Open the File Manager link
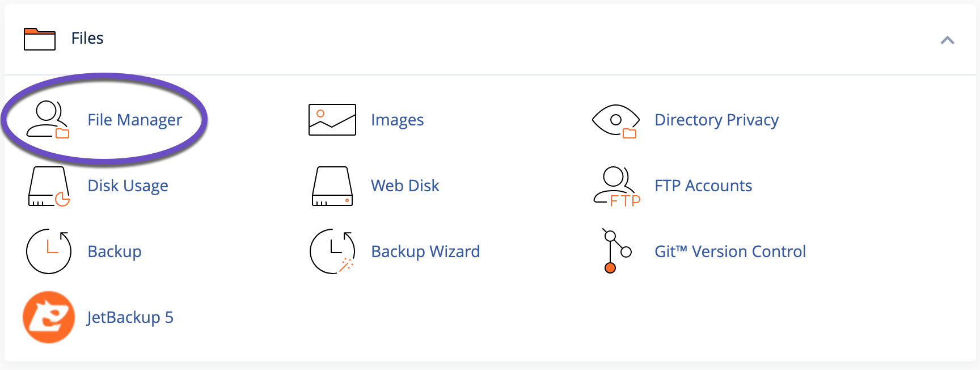The width and height of the screenshot is (980, 370). [x=135, y=120]
